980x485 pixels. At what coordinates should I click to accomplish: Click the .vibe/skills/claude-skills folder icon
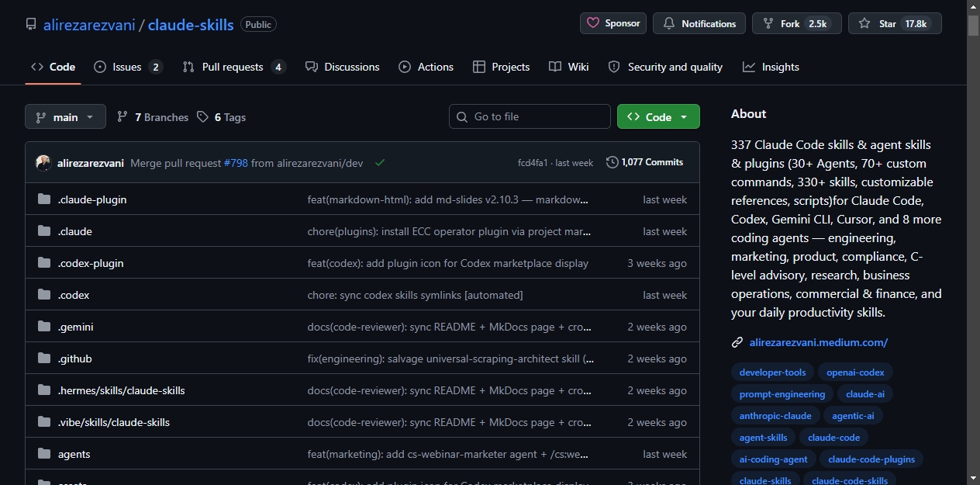(44, 422)
